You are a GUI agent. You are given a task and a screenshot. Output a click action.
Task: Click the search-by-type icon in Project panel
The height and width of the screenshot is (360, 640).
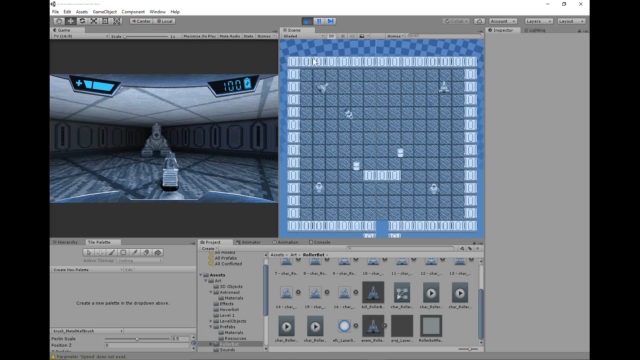point(462,248)
